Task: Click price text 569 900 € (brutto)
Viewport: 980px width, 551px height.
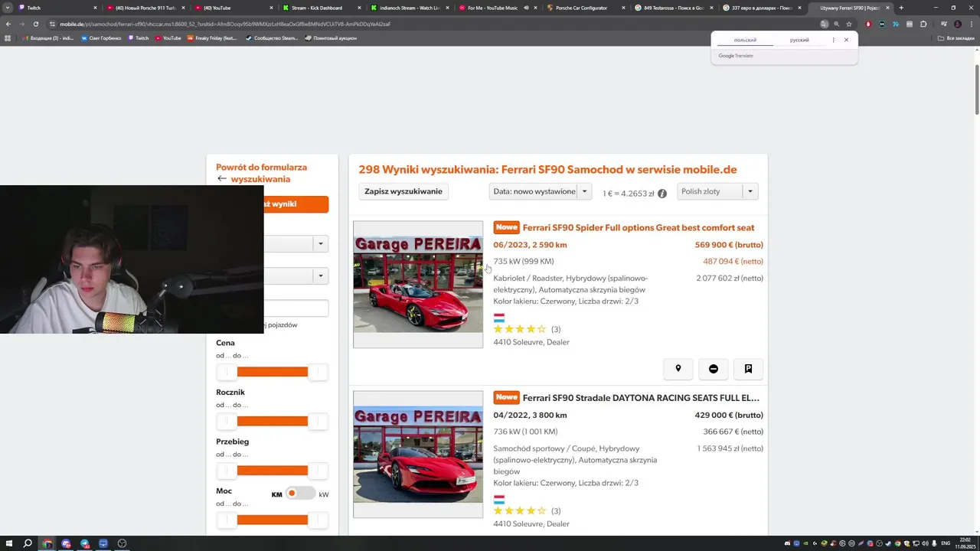Action: tap(729, 245)
